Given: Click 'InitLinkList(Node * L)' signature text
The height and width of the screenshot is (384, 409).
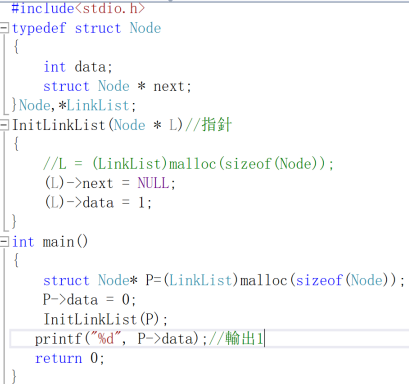Looking at the screenshot, I should [x=98, y=125].
